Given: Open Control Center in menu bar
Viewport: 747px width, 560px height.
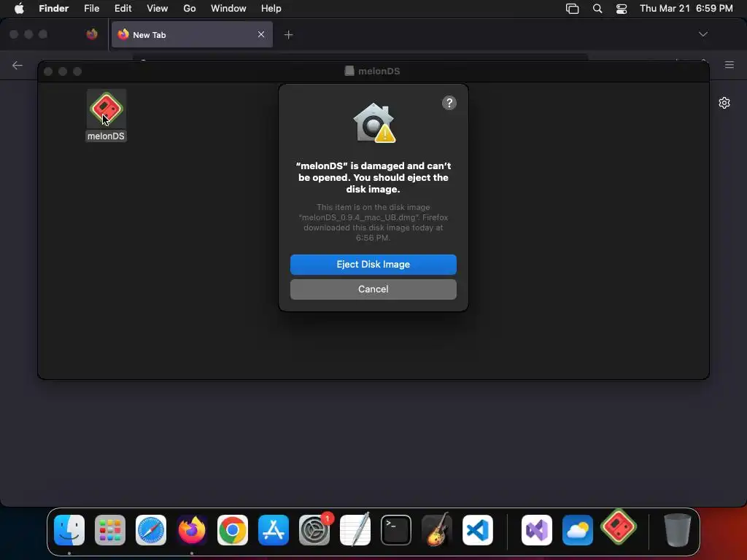Looking at the screenshot, I should pos(622,9).
